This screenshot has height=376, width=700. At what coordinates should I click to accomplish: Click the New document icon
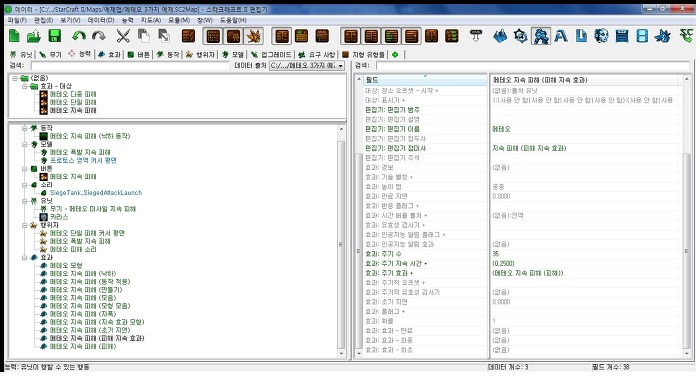pyautogui.click(x=14, y=36)
